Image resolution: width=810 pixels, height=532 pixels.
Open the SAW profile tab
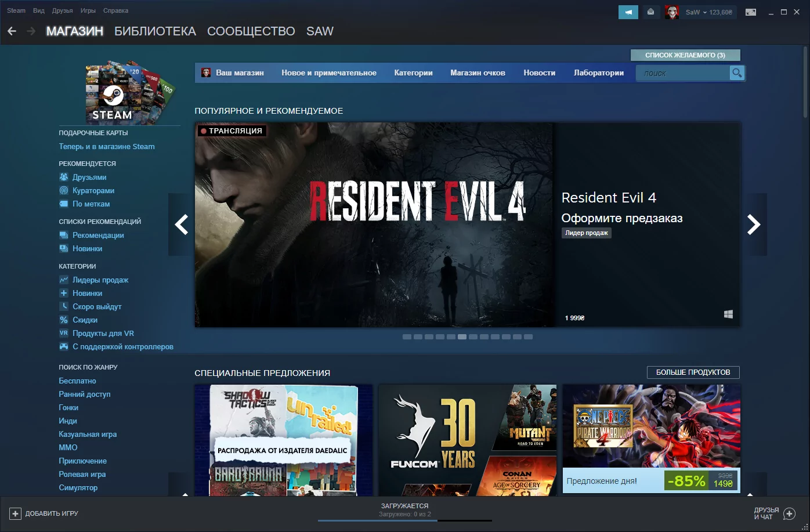320,31
